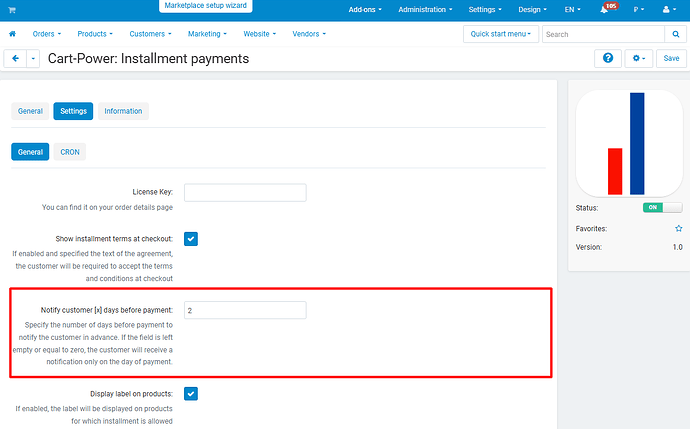Open the Vendors menu
The width and height of the screenshot is (690, 429).
pyautogui.click(x=309, y=34)
